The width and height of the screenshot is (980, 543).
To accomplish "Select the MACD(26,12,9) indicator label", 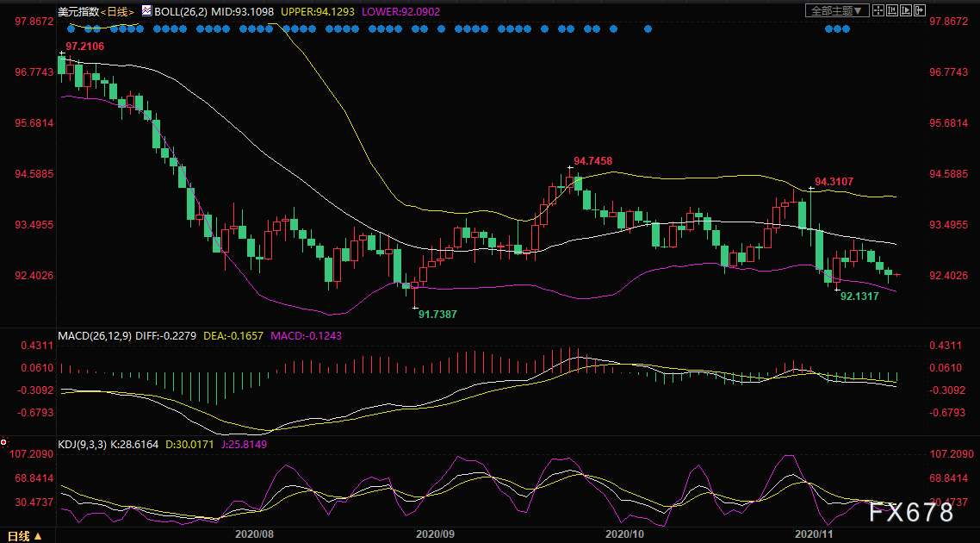I will [96, 334].
